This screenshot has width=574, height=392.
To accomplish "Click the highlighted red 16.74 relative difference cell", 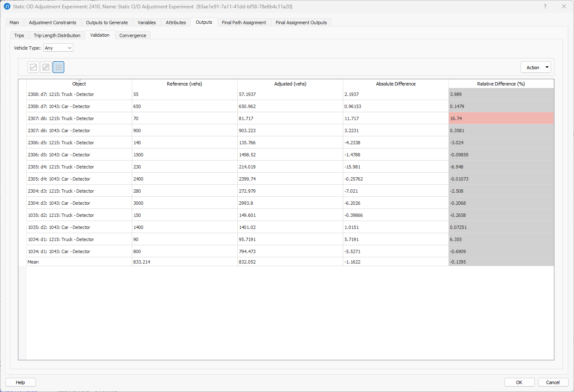I will (501, 118).
